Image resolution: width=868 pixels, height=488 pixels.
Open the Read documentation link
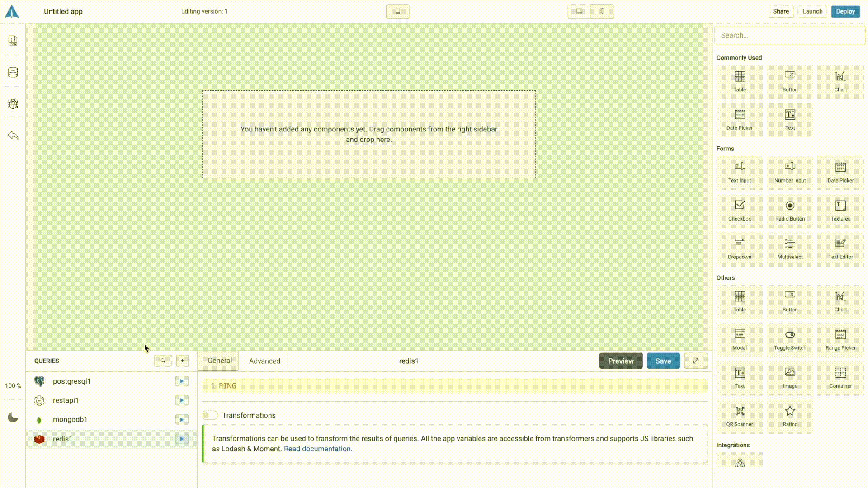click(x=317, y=449)
